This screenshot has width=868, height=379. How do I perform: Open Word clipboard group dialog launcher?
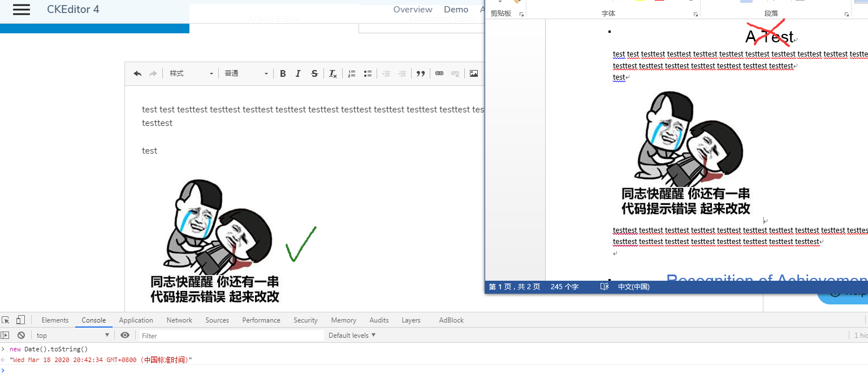coord(521,14)
